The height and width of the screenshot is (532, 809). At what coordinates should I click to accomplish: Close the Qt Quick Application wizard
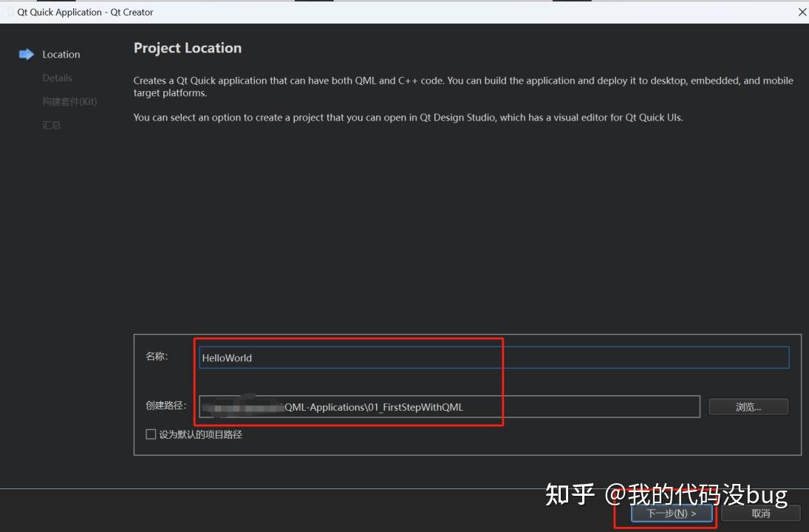click(801, 12)
